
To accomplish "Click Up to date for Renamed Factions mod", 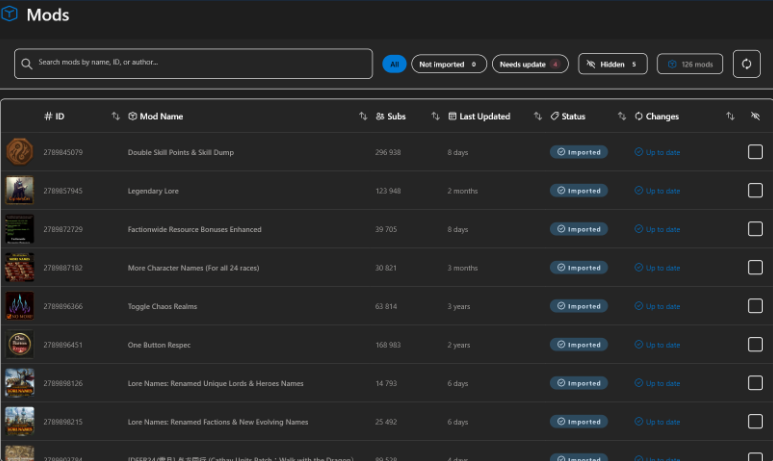I will 657,422.
